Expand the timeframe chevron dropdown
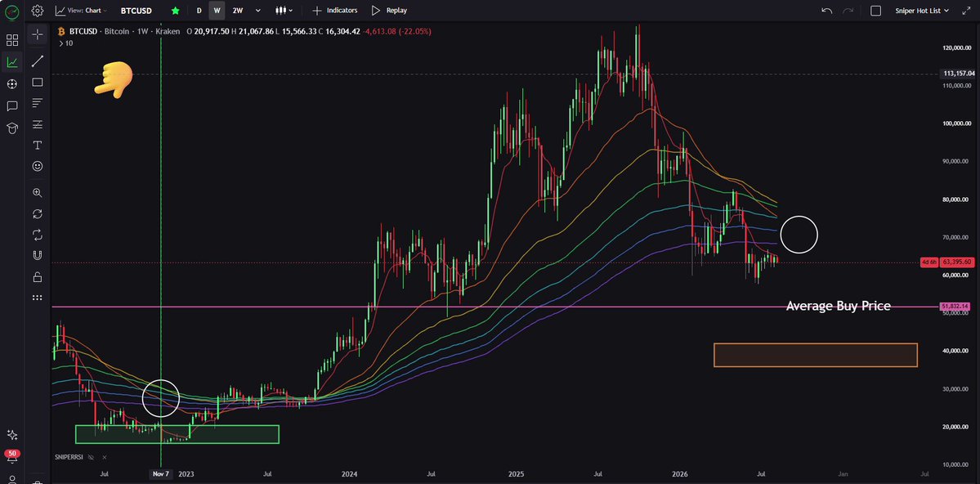The image size is (980, 484). (x=257, y=11)
